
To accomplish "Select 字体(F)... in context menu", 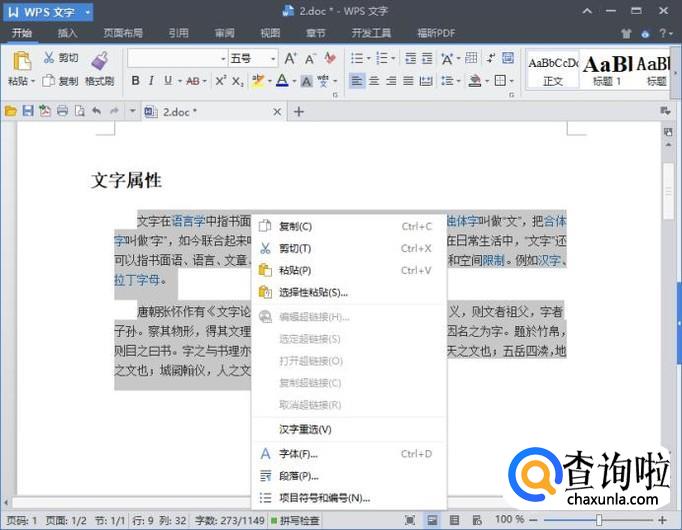I will coord(298,454).
